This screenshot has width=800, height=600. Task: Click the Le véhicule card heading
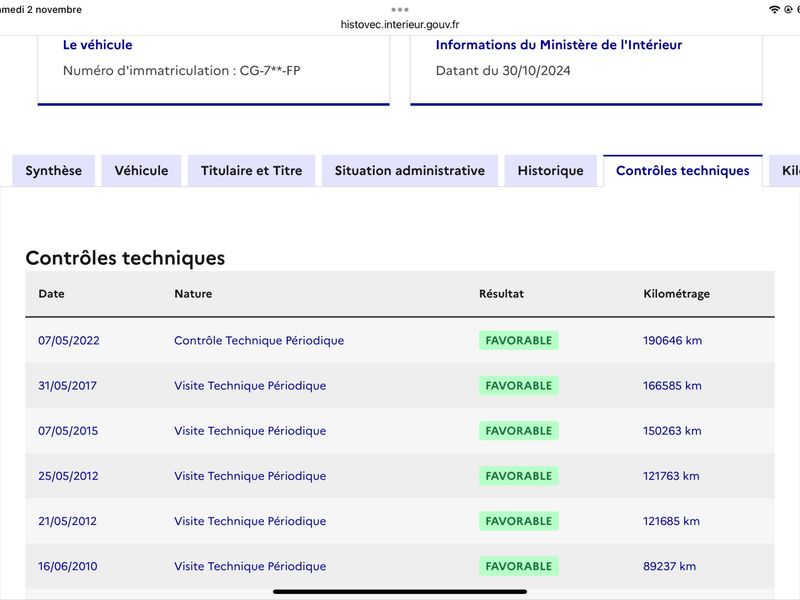[97, 45]
